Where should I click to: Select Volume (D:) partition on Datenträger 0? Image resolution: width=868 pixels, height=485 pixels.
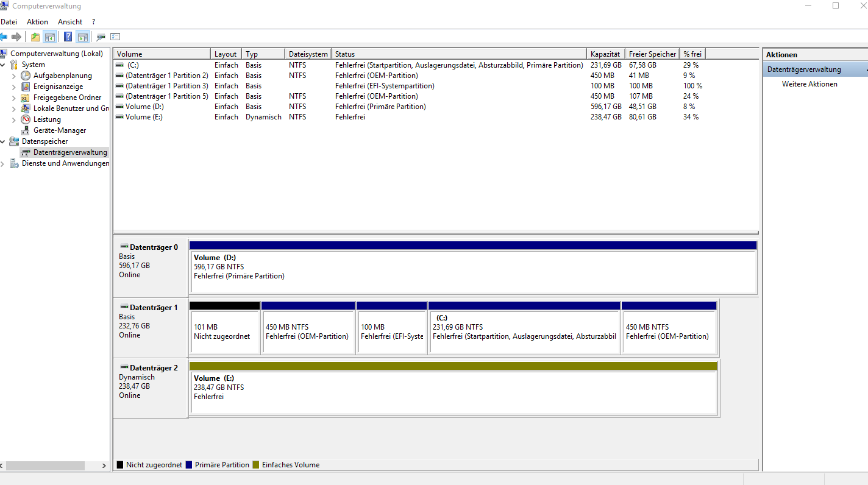[x=473, y=267]
